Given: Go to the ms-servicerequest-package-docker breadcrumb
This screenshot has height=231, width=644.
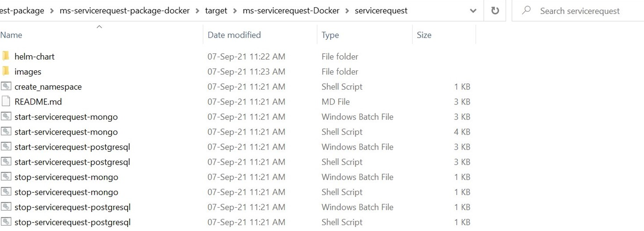Looking at the screenshot, I should (125, 11).
